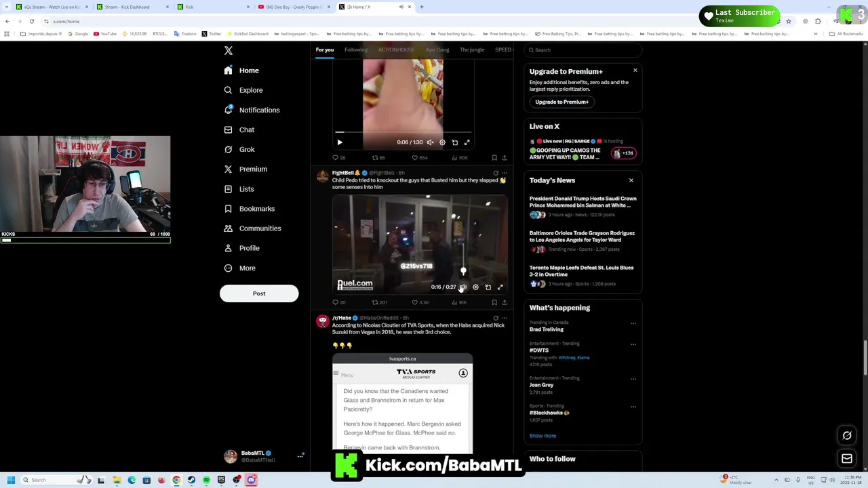868x488 pixels.
Task: Bookmark the first post with 654 likes
Action: (494, 158)
